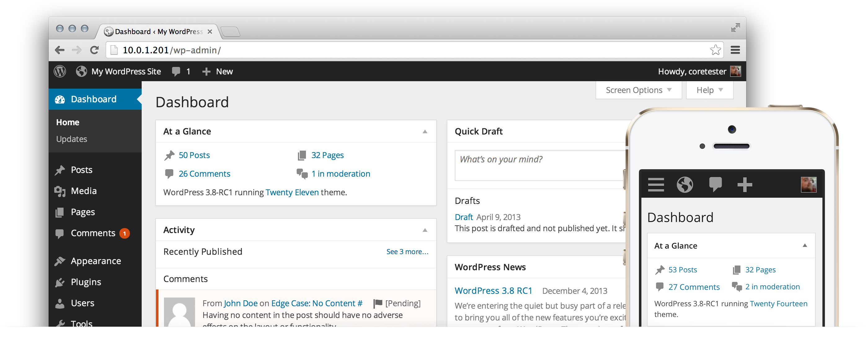Open the Tools menu item
Image resolution: width=868 pixels, height=353 pixels.
pyautogui.click(x=81, y=323)
